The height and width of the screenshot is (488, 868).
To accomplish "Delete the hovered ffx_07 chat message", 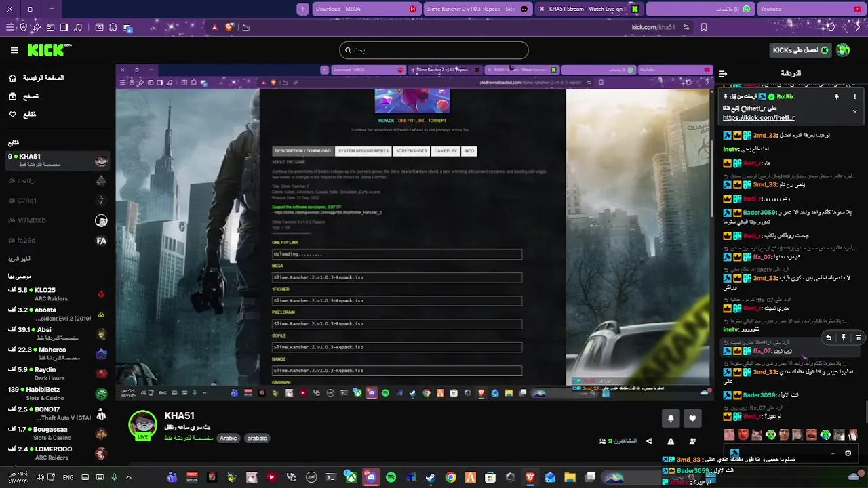I will (x=858, y=338).
